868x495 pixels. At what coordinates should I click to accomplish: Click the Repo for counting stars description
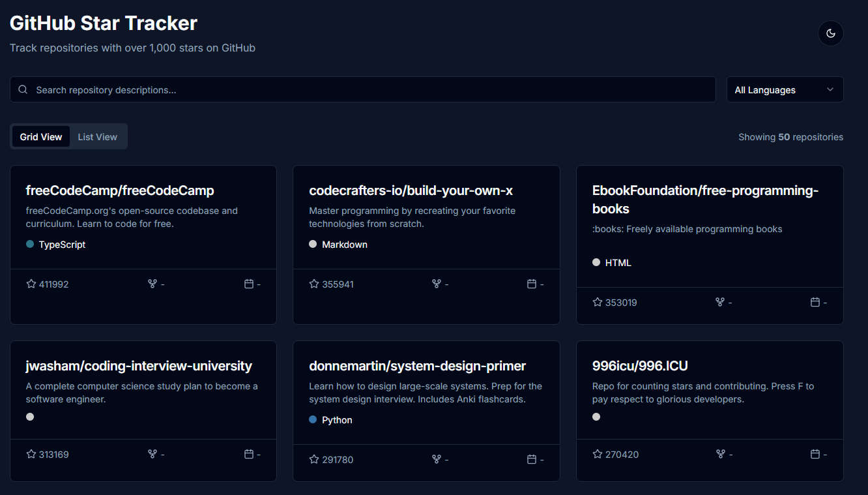(x=703, y=393)
